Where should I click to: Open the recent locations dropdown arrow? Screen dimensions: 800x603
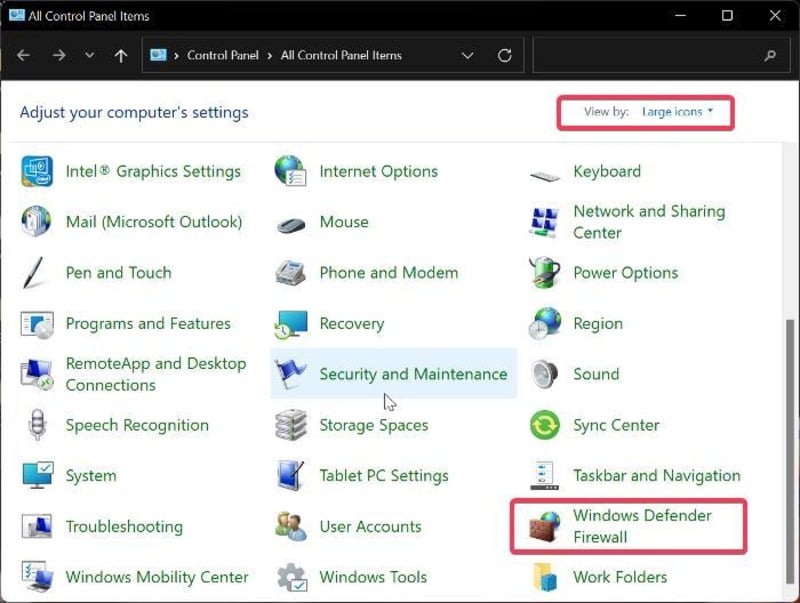tap(89, 55)
